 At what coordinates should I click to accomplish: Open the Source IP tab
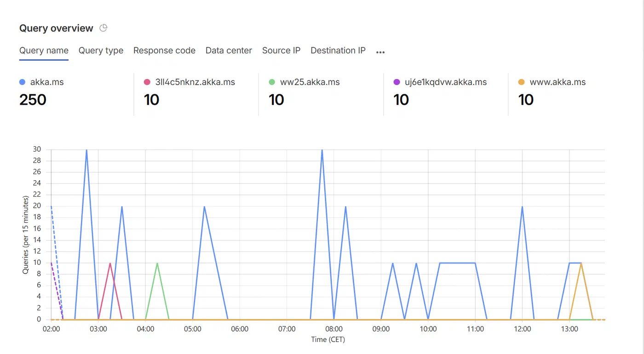click(x=281, y=51)
